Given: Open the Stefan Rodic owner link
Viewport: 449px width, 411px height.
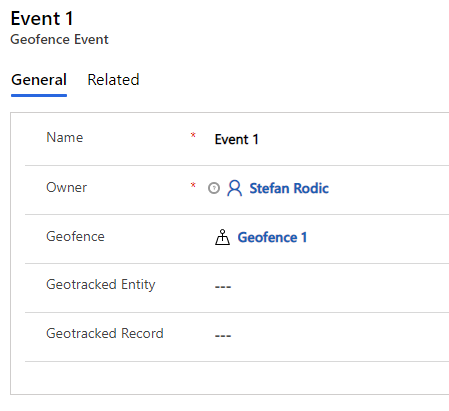Looking at the screenshot, I should pyautogui.click(x=289, y=188).
